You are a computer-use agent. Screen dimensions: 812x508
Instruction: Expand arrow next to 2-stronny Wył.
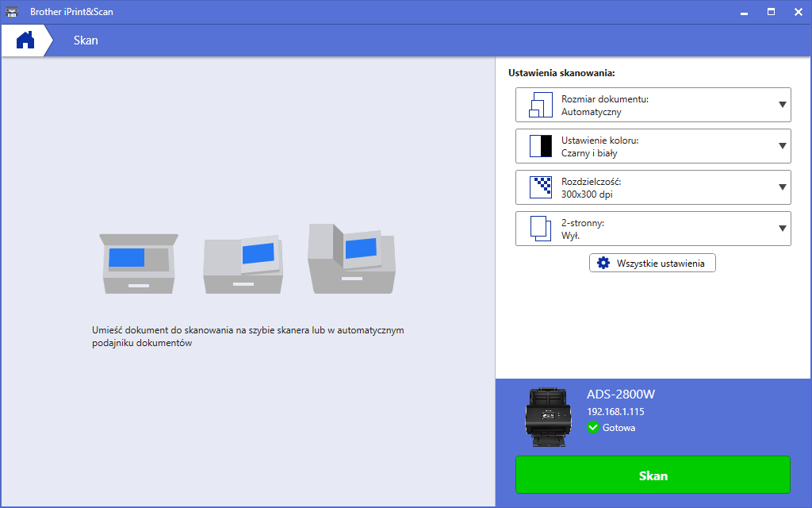783,229
